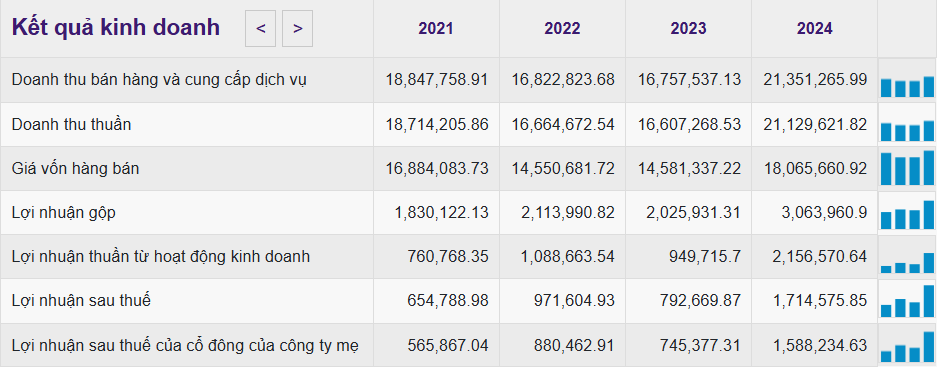Image resolution: width=937 pixels, height=367 pixels.
Task: Open bar chart icon for Giá vốn hàng bán row
Action: coord(907,169)
